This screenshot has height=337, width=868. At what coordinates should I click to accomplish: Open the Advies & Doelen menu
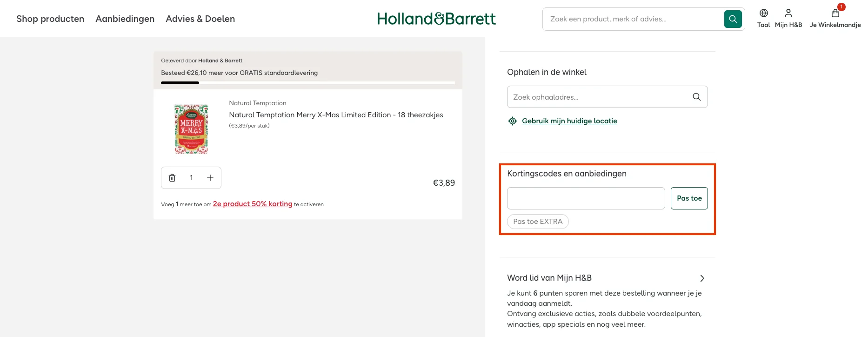click(x=200, y=19)
